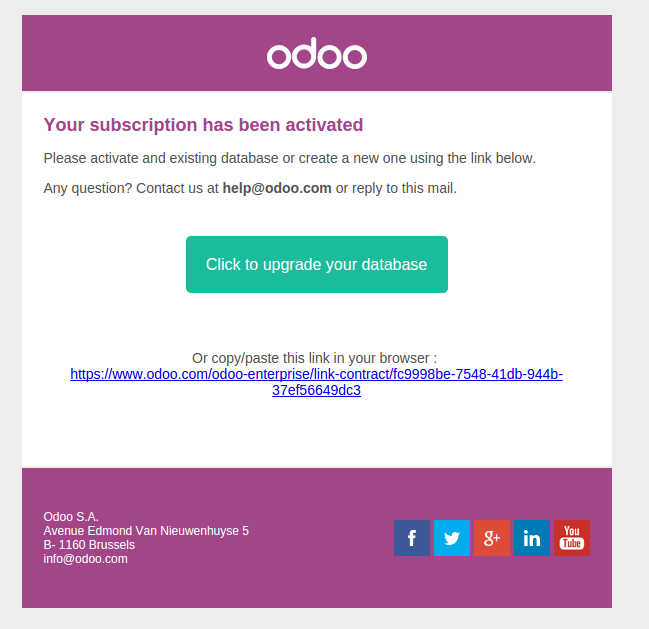
Task: Open the Google+ social icon
Action: click(x=492, y=538)
